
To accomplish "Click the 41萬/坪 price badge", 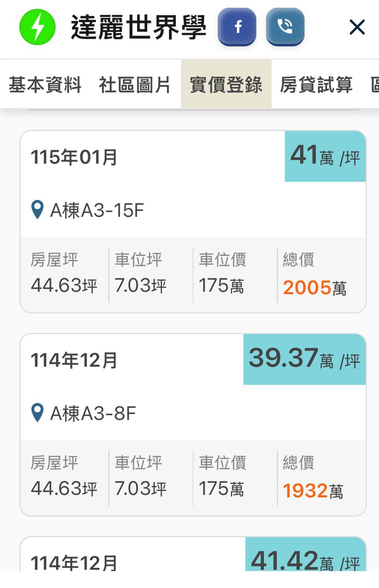I will coord(325,156).
